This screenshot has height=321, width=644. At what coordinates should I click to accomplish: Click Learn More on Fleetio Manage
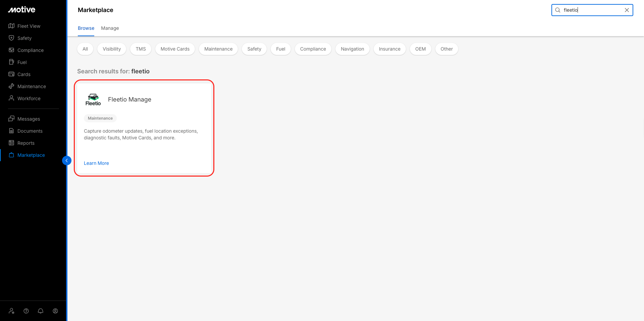coord(96,163)
